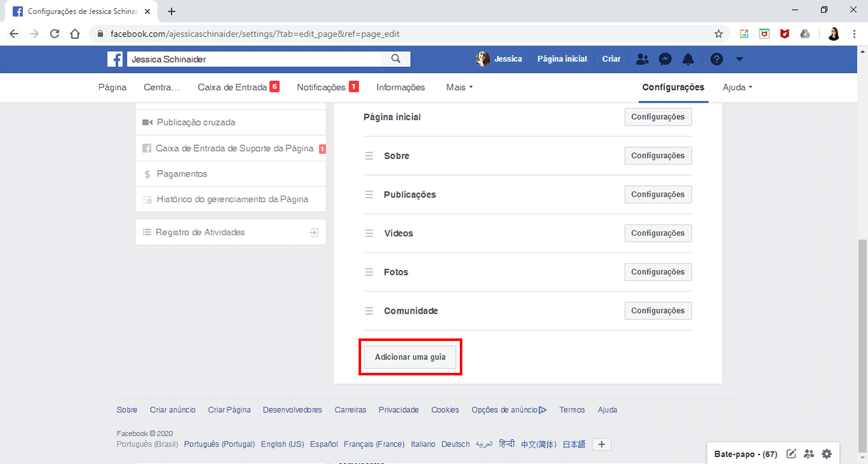
Task: Open chat group creation icon
Action: [809, 454]
